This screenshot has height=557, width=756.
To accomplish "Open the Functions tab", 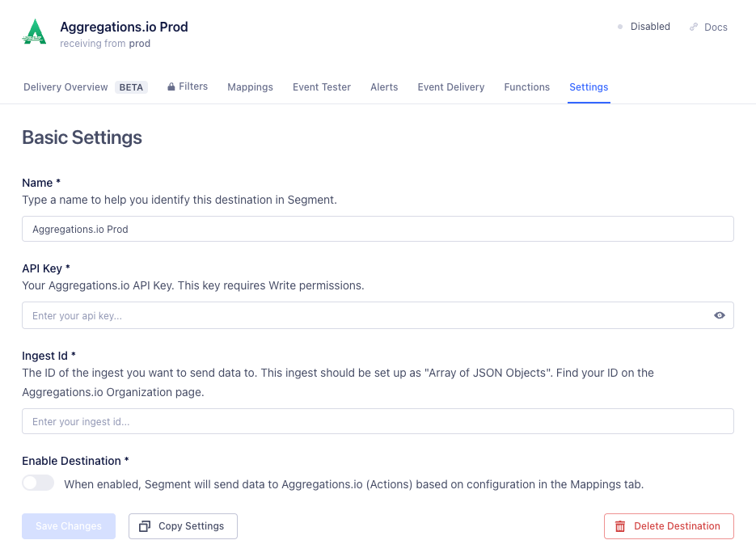I will coord(526,87).
